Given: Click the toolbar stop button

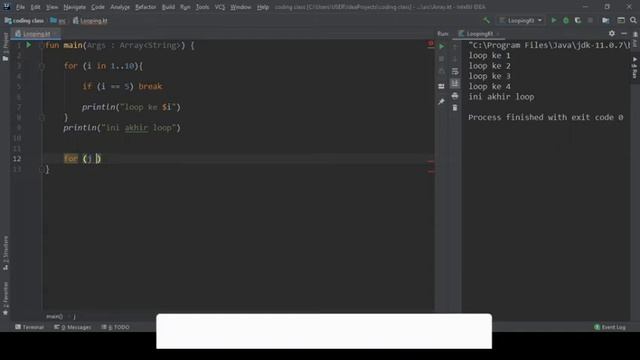Looking at the screenshot, I should 590,20.
